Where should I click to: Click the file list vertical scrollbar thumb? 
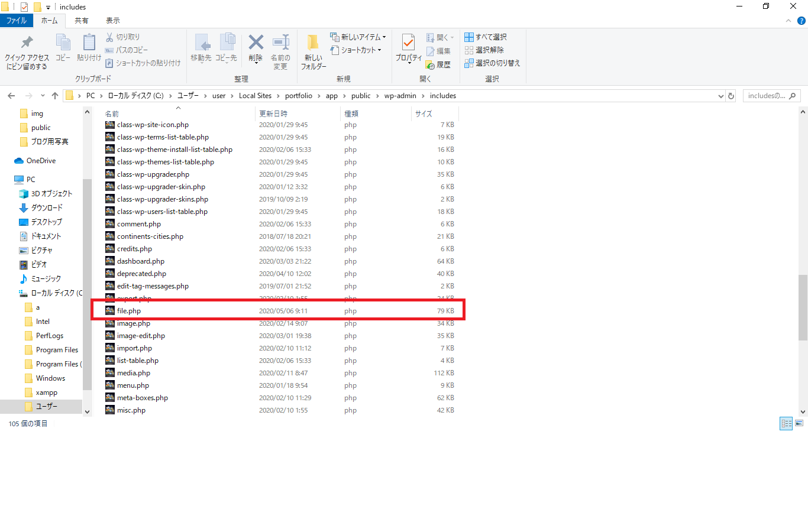(803, 307)
